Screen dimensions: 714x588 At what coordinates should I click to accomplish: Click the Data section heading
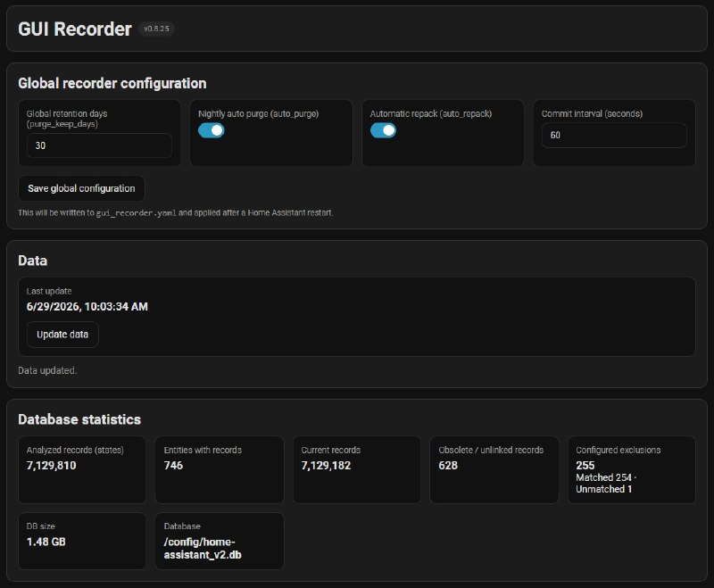[x=33, y=261]
